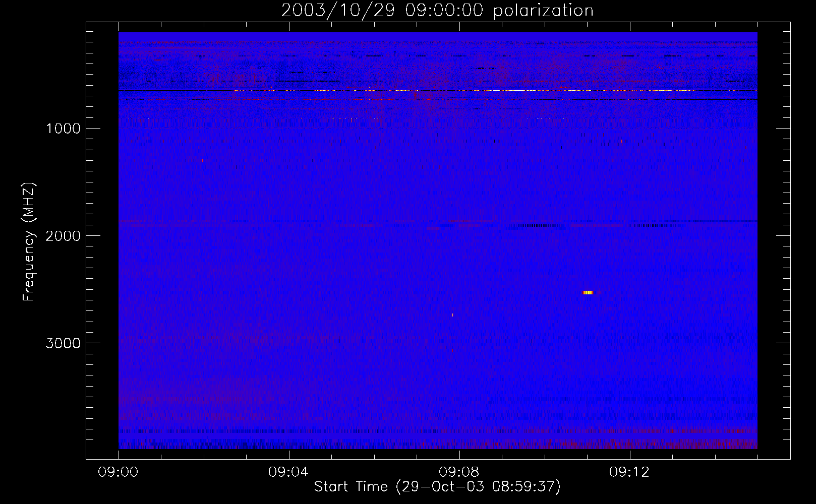
Task: Click the "Start Time (29-Oct-03 08:59:37)" label
Action: coord(437,487)
